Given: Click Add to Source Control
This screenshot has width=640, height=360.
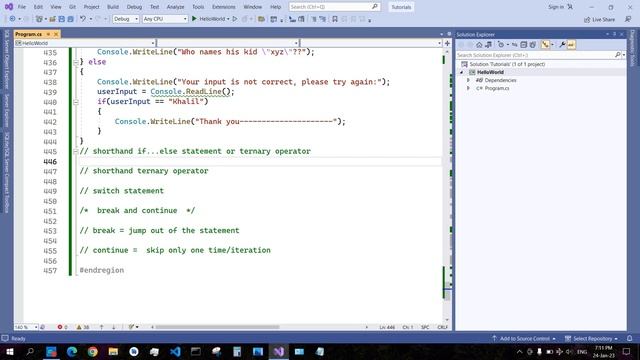Looking at the screenshot, I should (524, 338).
